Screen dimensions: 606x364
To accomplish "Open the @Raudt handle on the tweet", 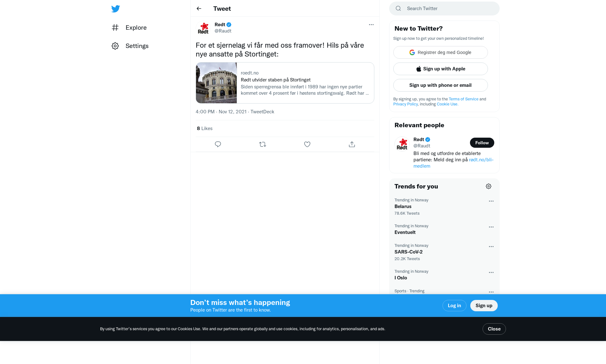I will [x=223, y=31].
